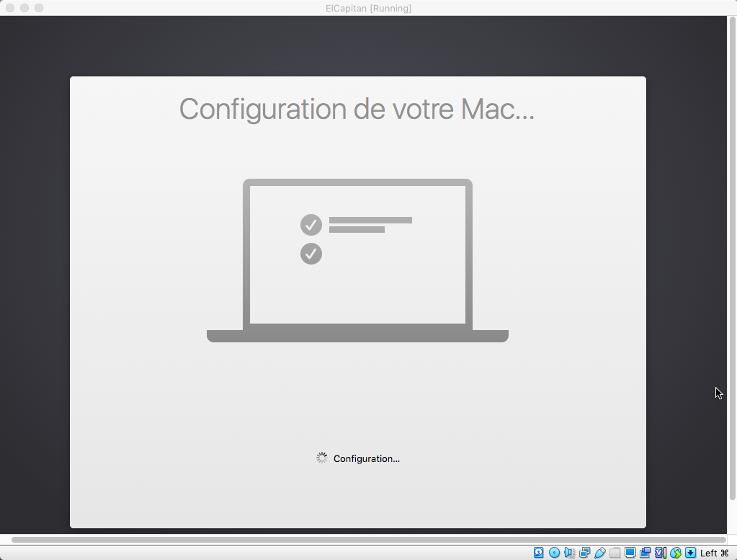Toggle the mouse integration status icon
Image resolution: width=737 pixels, height=560 pixels.
pos(676,553)
